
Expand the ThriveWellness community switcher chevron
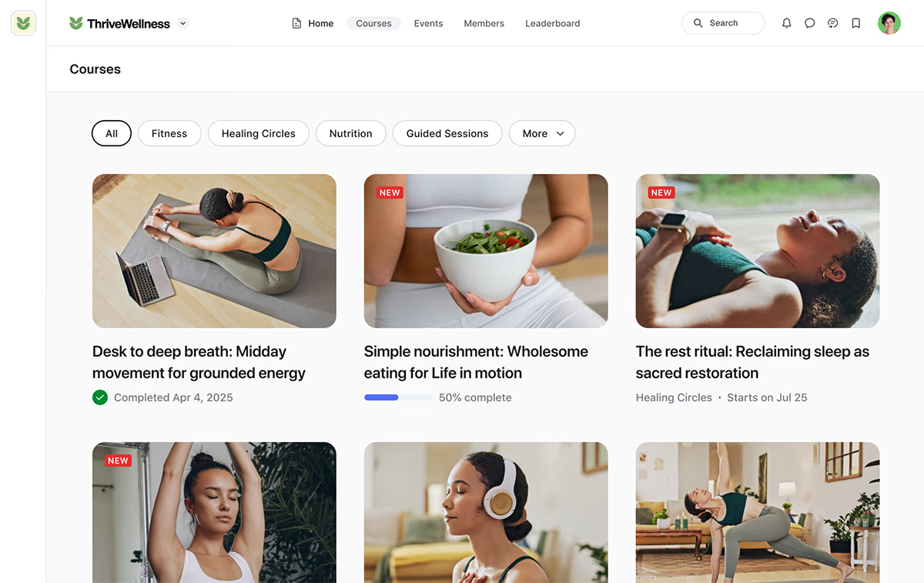pyautogui.click(x=182, y=23)
